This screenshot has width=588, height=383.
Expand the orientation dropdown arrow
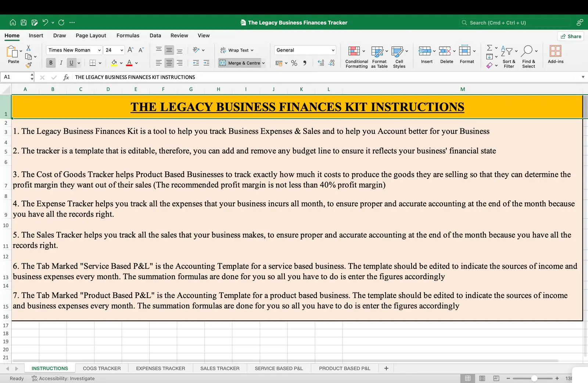click(x=203, y=50)
